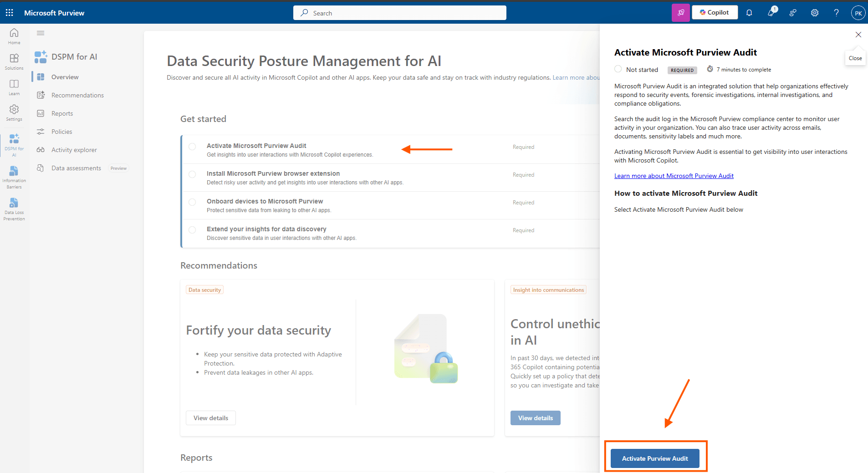Click View details under Fortify your data security
Image resolution: width=868 pixels, height=473 pixels.
click(211, 418)
